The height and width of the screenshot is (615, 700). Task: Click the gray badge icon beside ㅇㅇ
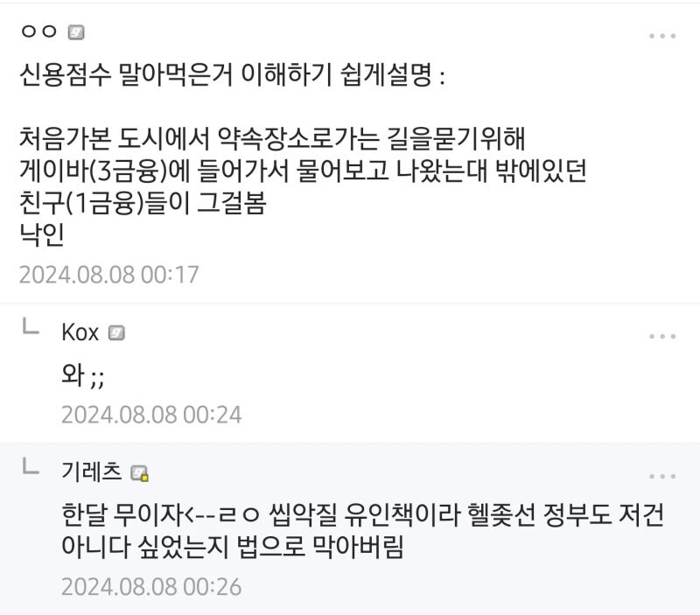(76, 32)
